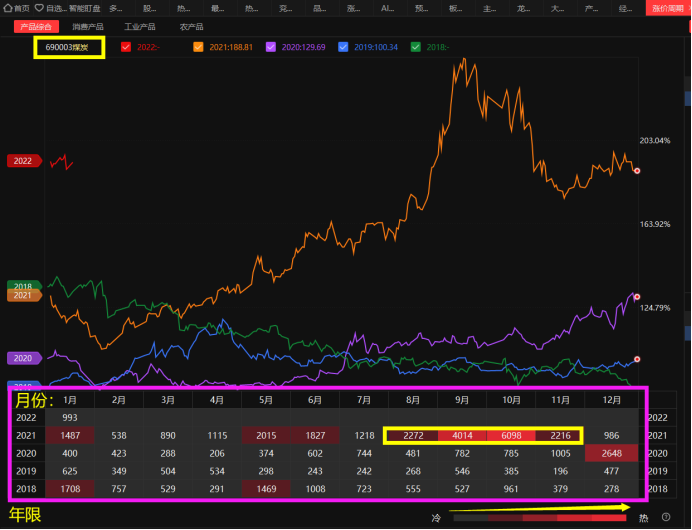Viewport: 692px width, 530px height.
Task: Select the 12月 month column header
Action: pos(611,400)
